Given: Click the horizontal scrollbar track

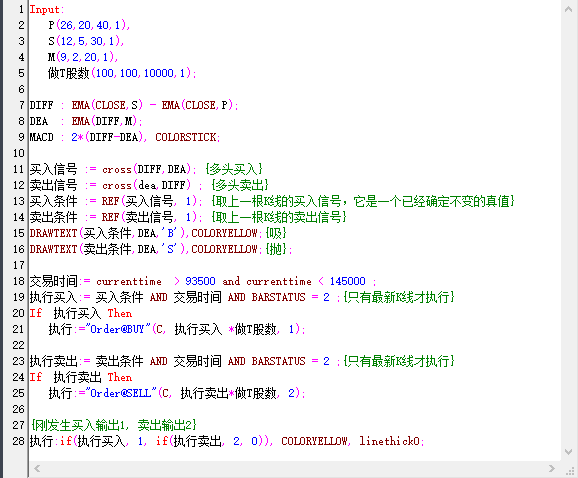Looking at the screenshot, I should (x=294, y=468).
